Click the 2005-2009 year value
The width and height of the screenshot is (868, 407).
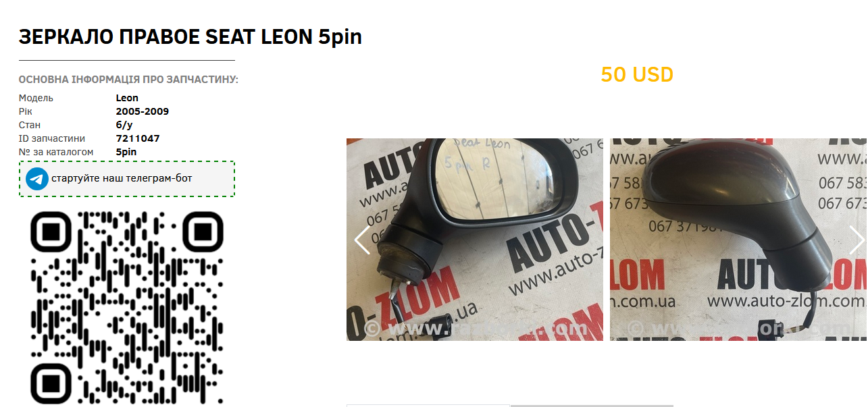[143, 111]
